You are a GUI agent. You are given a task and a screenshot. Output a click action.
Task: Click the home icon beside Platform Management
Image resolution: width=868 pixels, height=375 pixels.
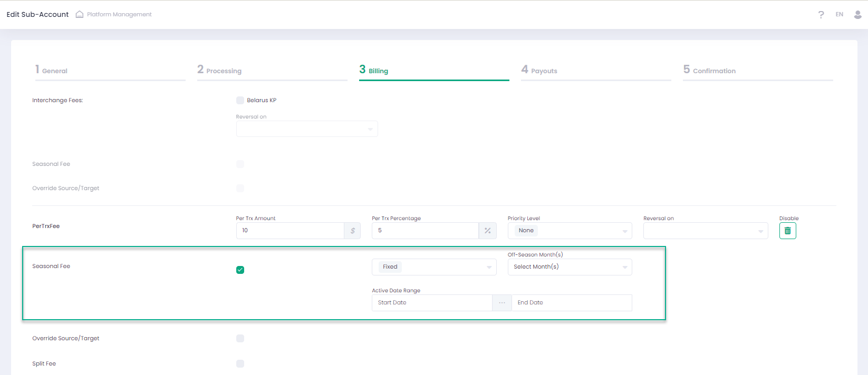80,14
